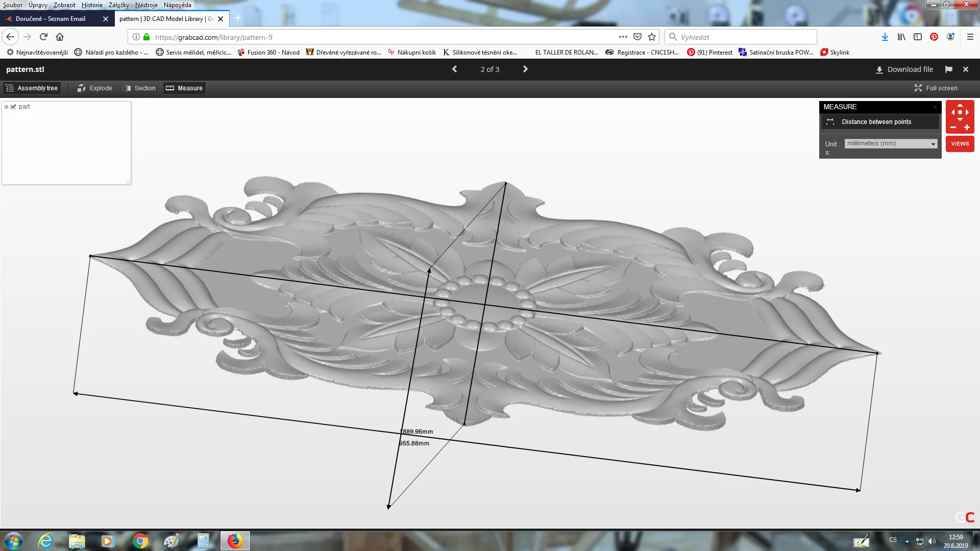
Task: Switch to Doručené Seznam Email tab
Action: tap(51, 19)
